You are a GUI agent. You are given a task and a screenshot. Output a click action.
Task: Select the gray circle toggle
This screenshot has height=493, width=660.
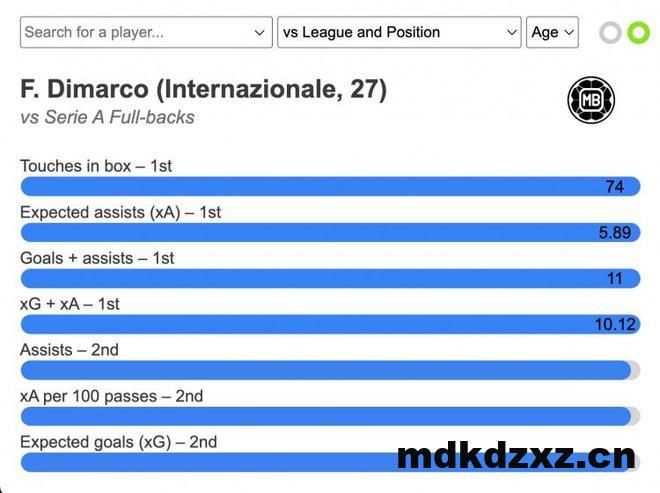[610, 32]
